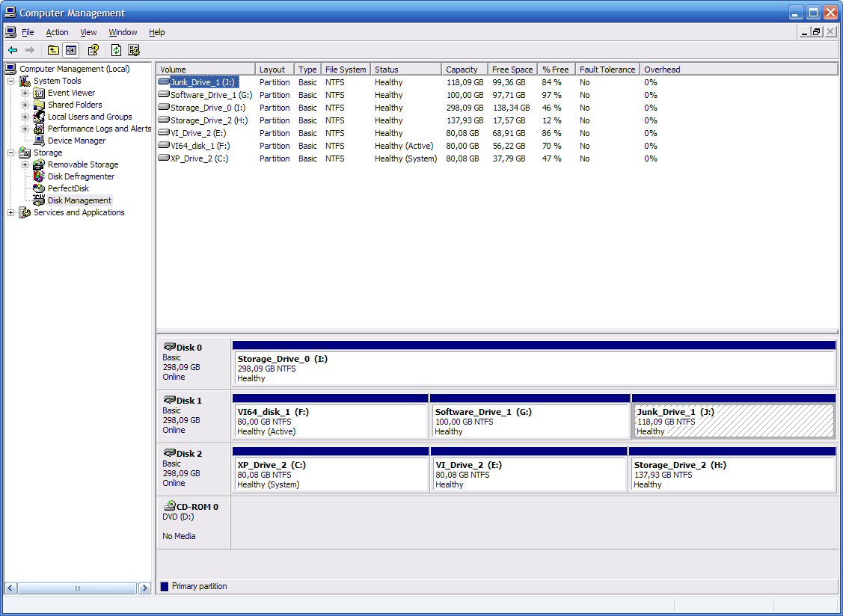Select the Event Viewer tree node

click(x=71, y=93)
